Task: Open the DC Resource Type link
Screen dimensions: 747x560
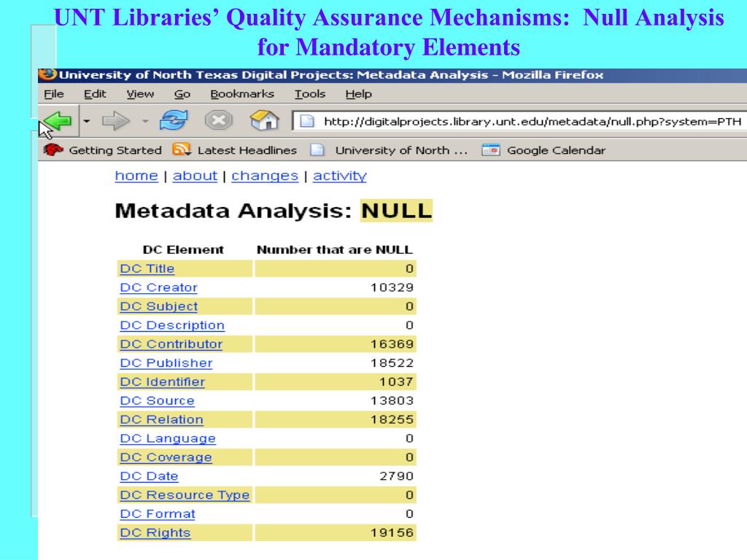Action: click(185, 495)
